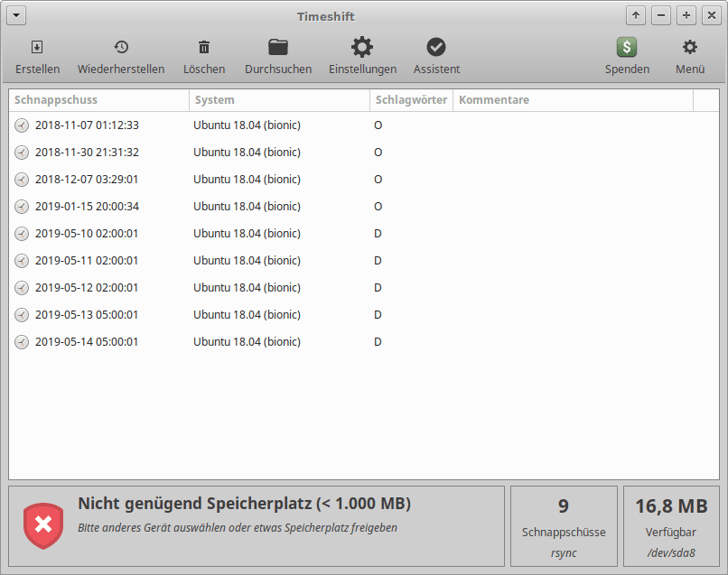Viewport: 728px width, 575px height.
Task: Sort by System column header
Action: [x=279, y=100]
